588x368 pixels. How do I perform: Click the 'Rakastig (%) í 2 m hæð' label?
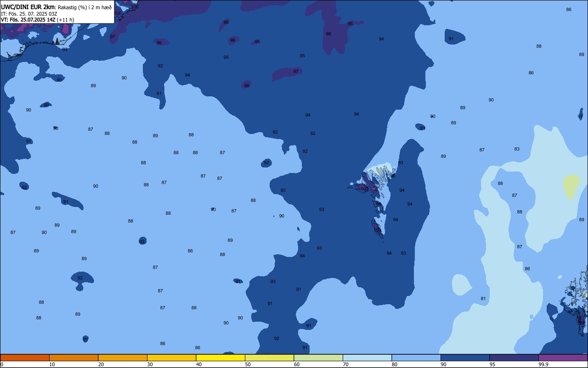[85, 7]
